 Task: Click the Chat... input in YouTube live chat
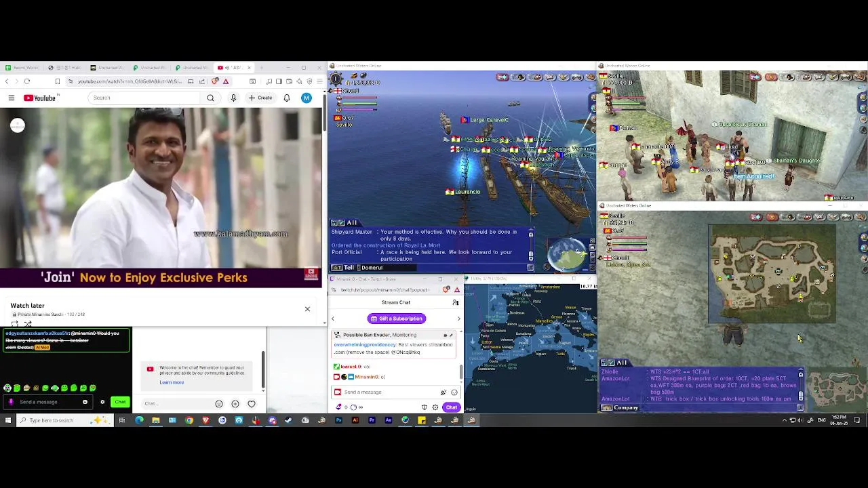pos(176,404)
